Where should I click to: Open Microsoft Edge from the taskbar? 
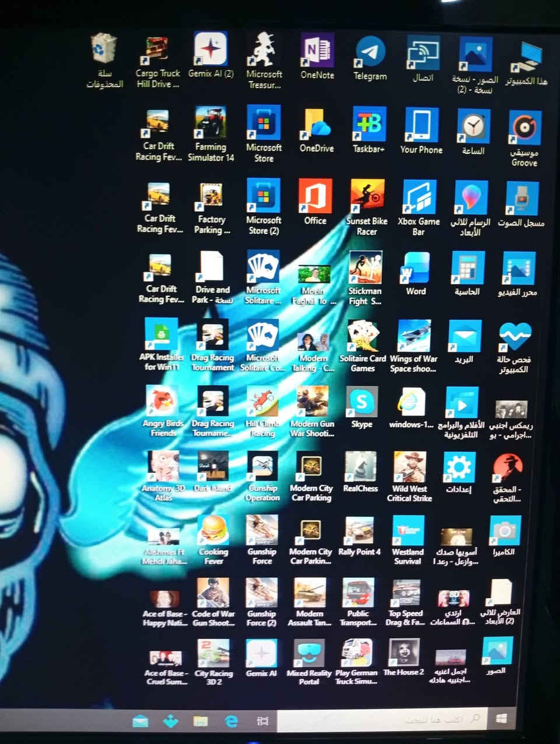pyautogui.click(x=232, y=721)
